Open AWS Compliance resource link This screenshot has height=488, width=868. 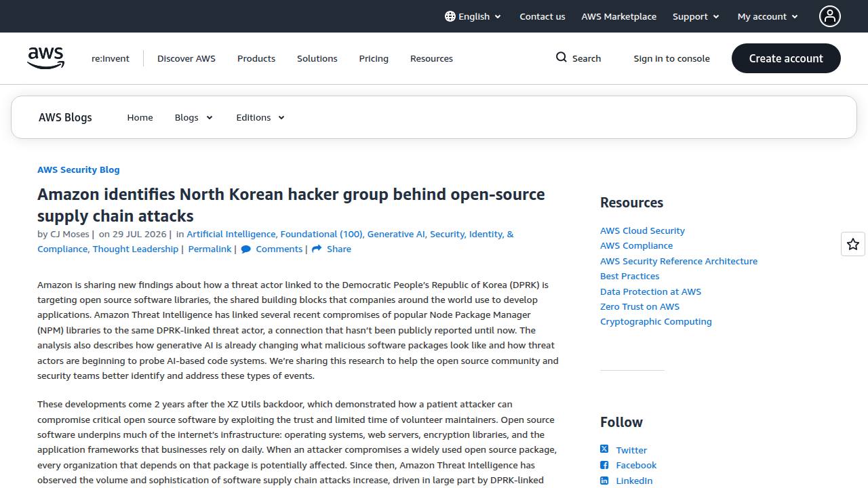click(x=636, y=245)
